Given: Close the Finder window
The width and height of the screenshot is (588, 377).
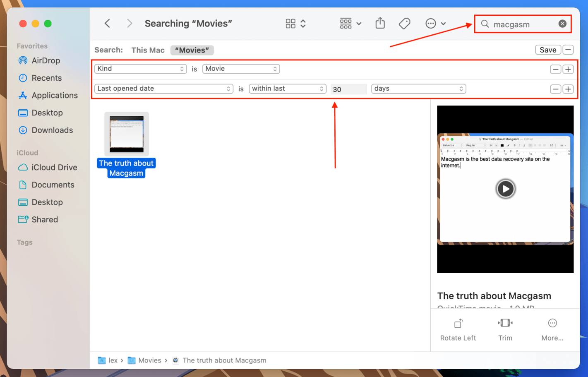Looking at the screenshot, I should (x=23, y=24).
